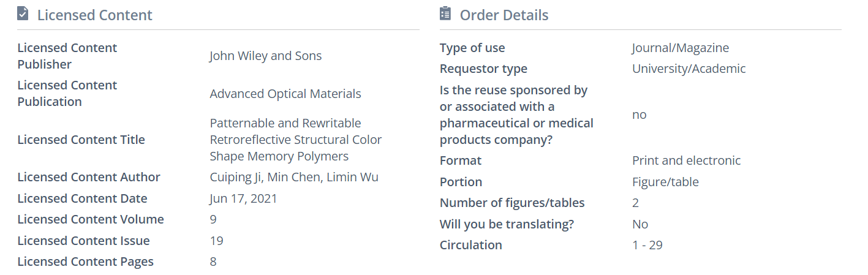Click the Licensed Content Issue value 19

click(216, 241)
